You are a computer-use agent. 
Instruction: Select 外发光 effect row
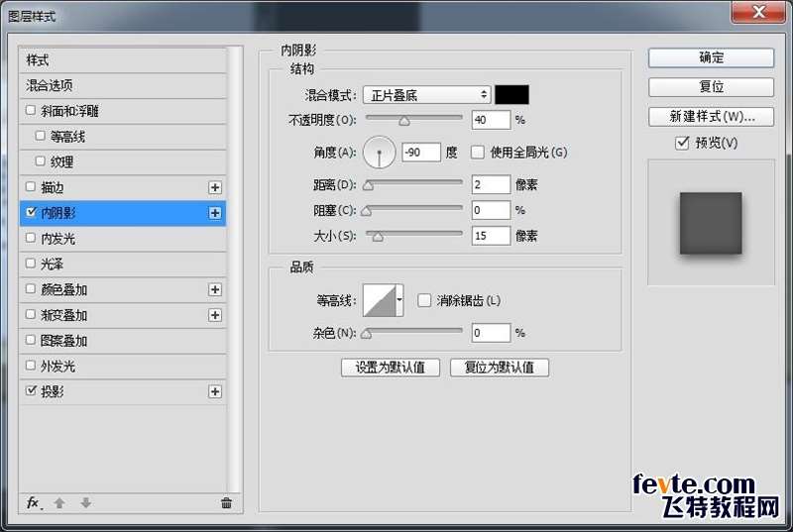point(122,366)
